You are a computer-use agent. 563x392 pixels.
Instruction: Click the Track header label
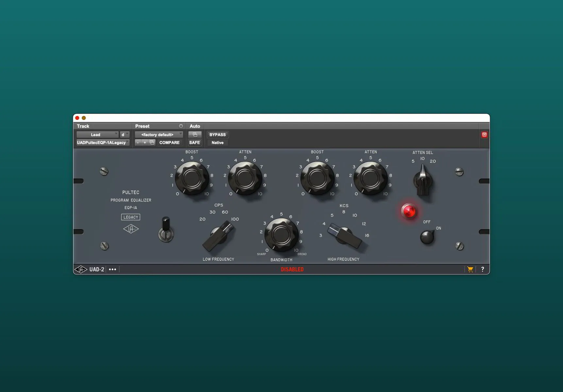[x=83, y=126]
